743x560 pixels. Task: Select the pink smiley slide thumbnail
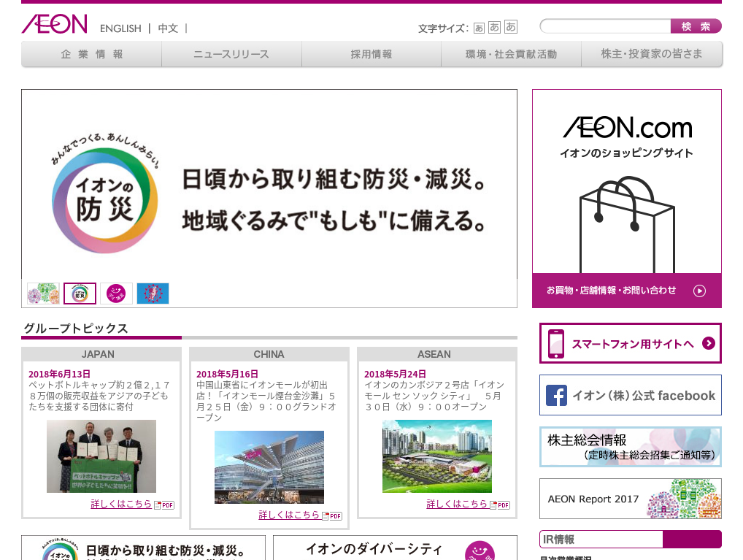(x=116, y=293)
